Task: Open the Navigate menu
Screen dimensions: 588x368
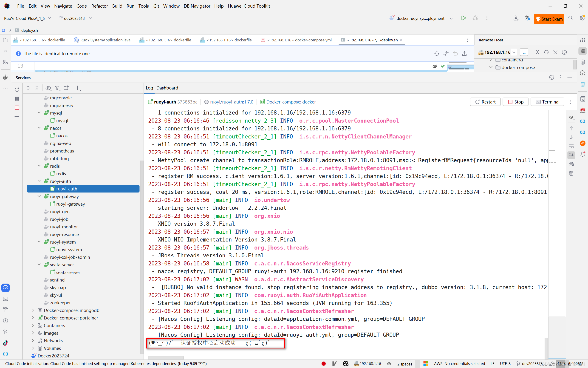Action: [x=63, y=6]
